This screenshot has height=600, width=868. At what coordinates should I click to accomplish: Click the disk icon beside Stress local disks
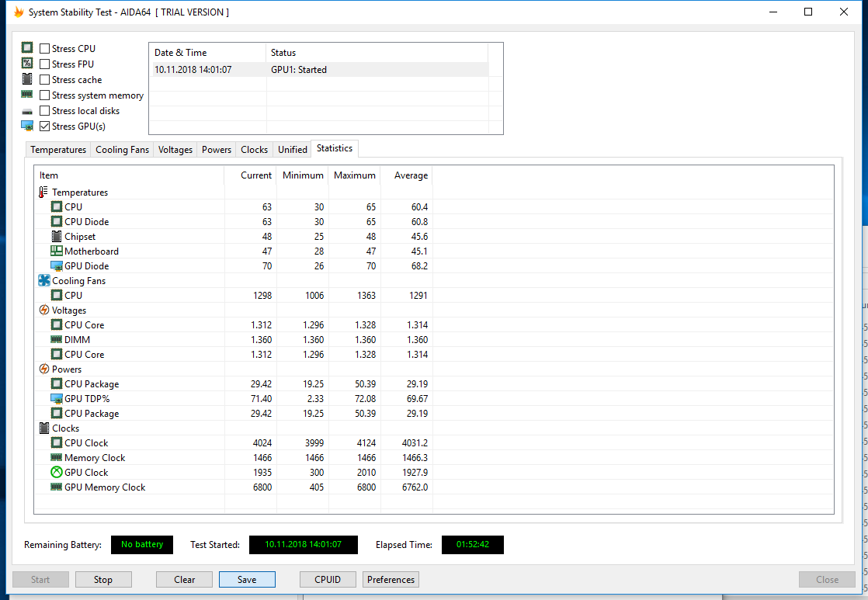click(x=27, y=112)
